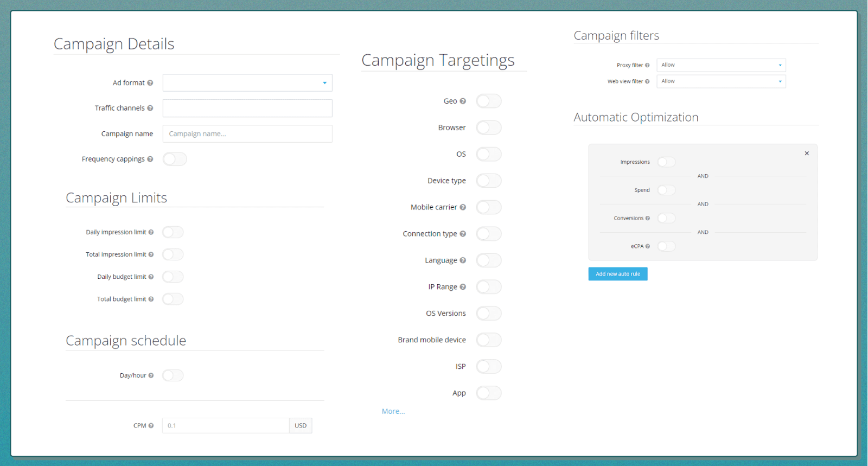Image resolution: width=868 pixels, height=466 pixels.
Task: Click the More... targetings link
Action: coord(393,411)
